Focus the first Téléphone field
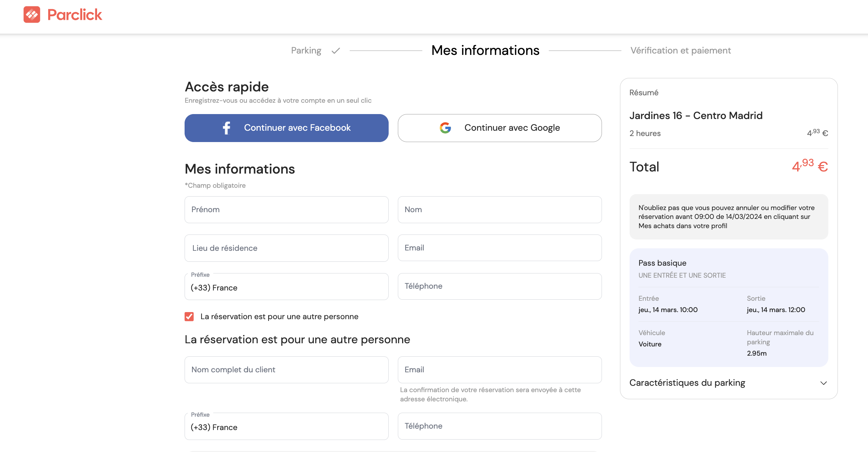Image resolution: width=868 pixels, height=452 pixels. tap(500, 286)
